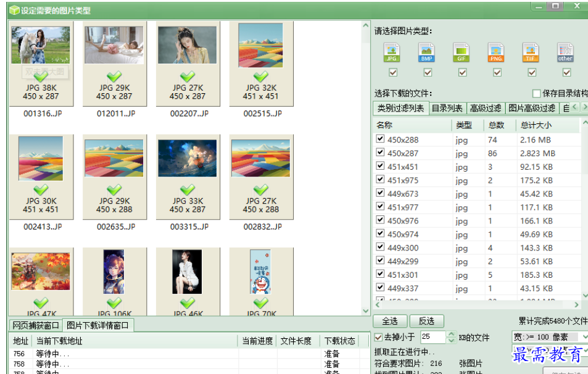Open the 网页捕获窗口 tab
The width and height of the screenshot is (588, 374).
36,325
